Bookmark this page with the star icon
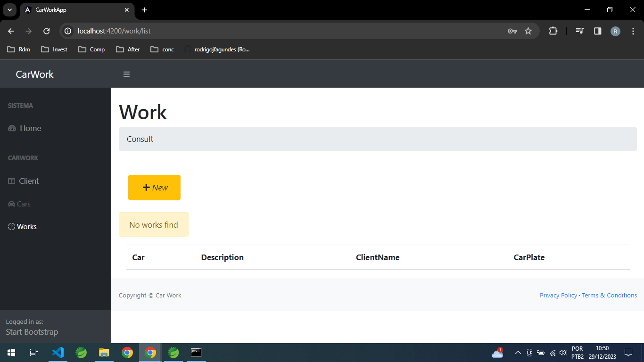Screen dimensions: 644x362 (528, 31)
